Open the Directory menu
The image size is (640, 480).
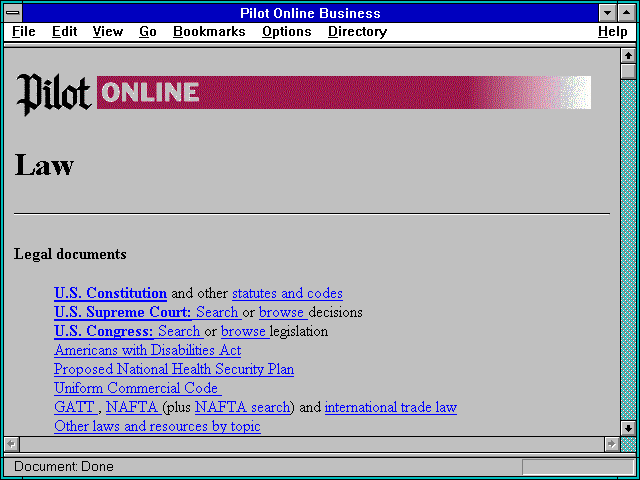click(357, 31)
